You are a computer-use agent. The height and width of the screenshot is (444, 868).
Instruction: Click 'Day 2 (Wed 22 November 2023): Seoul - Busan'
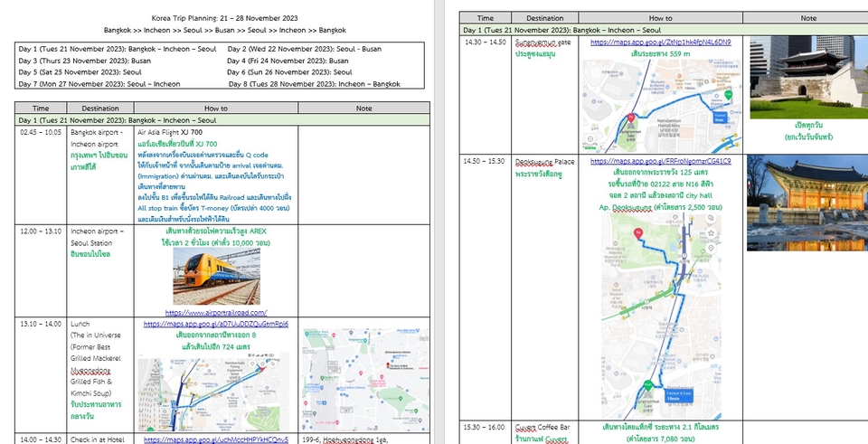[x=304, y=49]
